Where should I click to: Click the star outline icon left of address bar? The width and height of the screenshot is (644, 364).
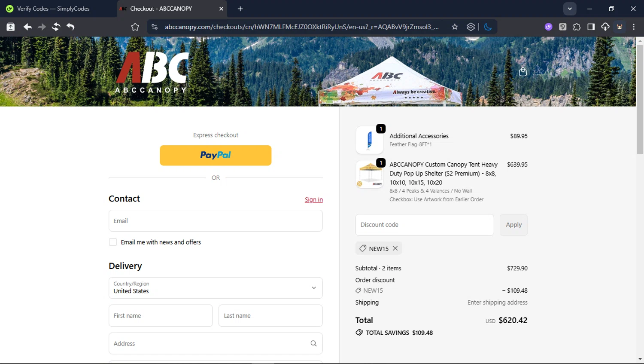pos(135,27)
